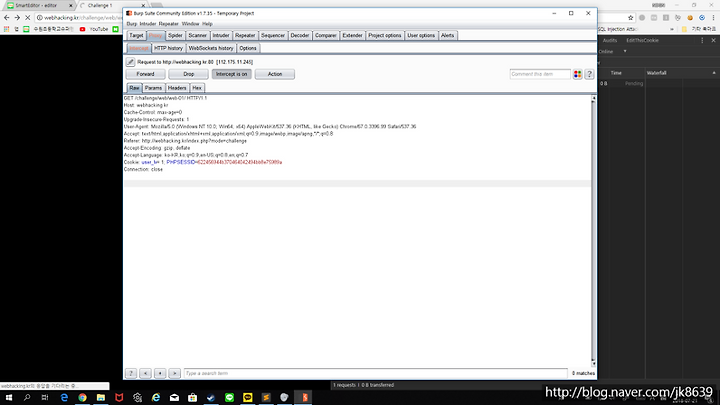
Task: Open Steam from taskbar
Action: coord(211,398)
